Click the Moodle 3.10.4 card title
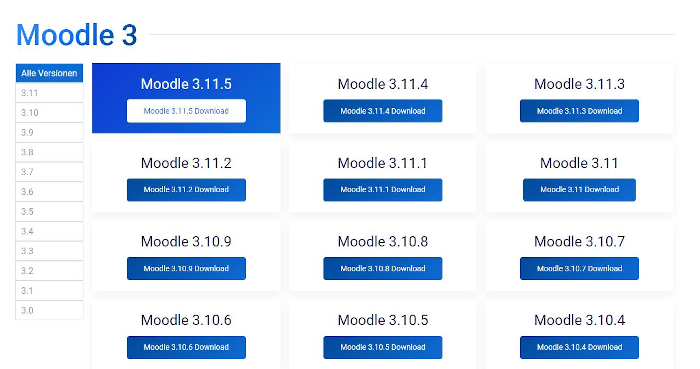This screenshot has width=700, height=369. click(579, 320)
